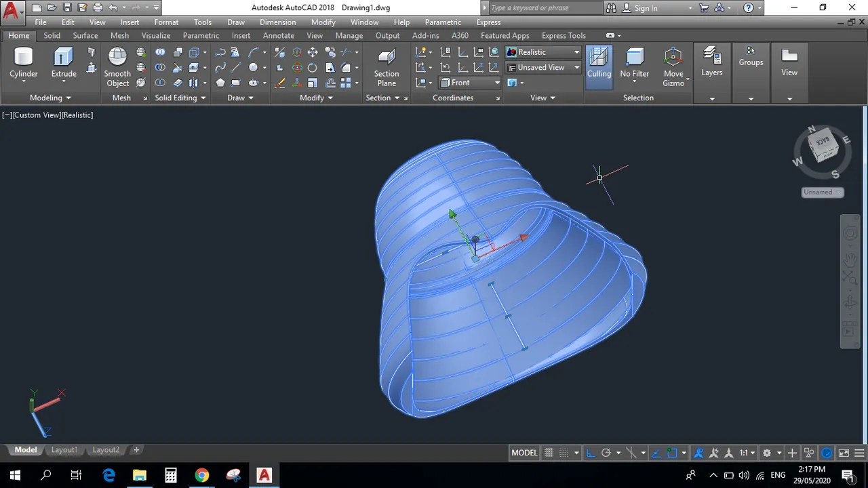Click the Clean Screen icon in status bar

coord(844,453)
